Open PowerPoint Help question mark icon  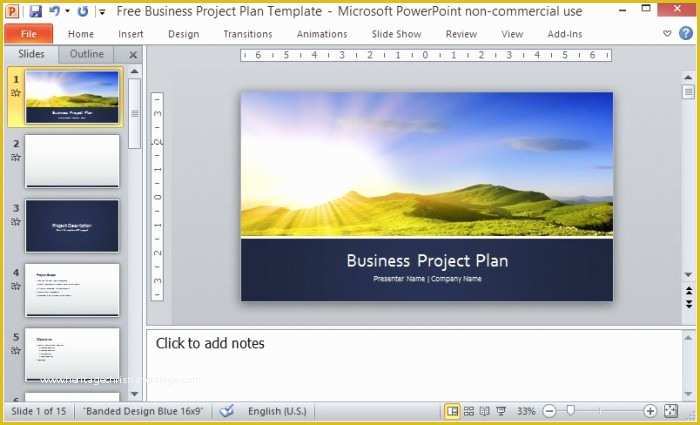[x=686, y=33]
